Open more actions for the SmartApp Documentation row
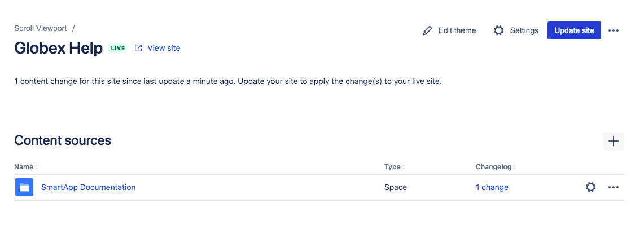The image size is (644, 238). [614, 187]
